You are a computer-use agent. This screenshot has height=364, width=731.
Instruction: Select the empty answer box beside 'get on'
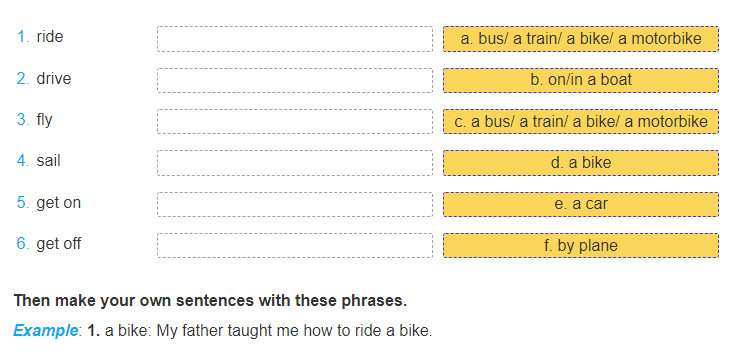[x=295, y=204]
